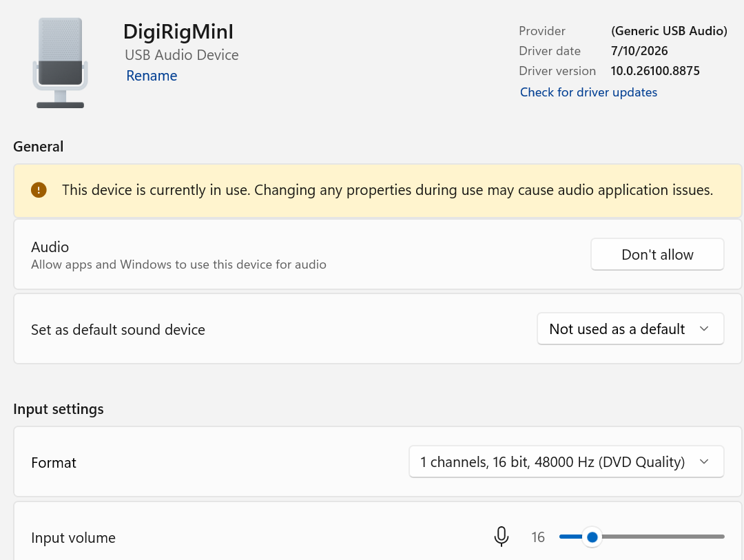Image resolution: width=744 pixels, height=560 pixels.
Task: Click the device currently in use warning text
Action: 388,190
